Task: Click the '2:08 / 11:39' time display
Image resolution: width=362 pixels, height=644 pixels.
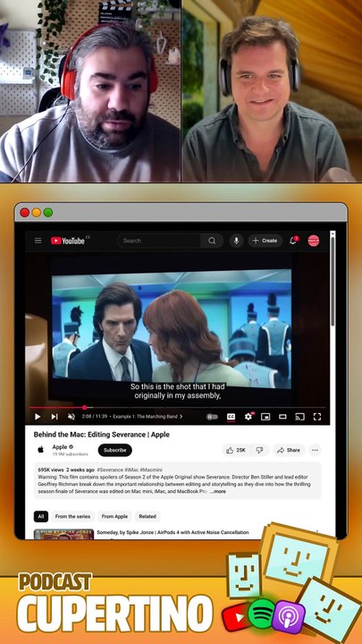Action: (x=95, y=417)
